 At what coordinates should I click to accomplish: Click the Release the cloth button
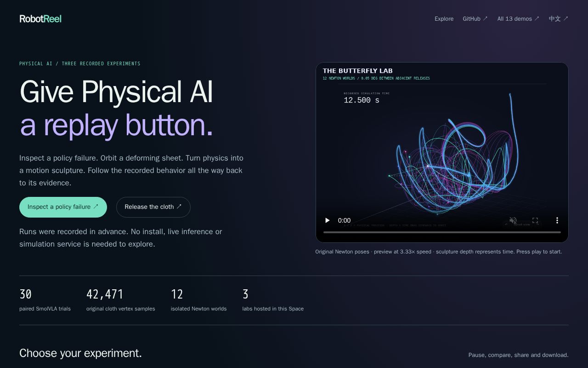(153, 207)
